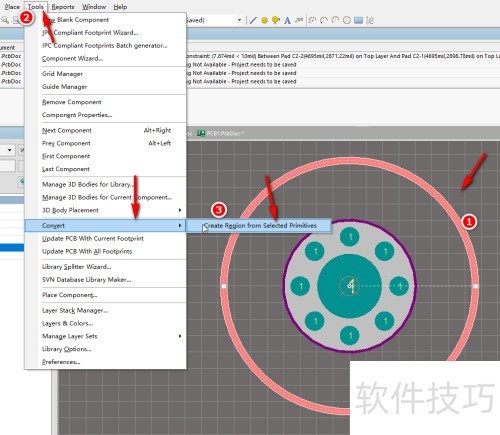Open the Place menu
Viewport: 500px width, 435px height.
12,7
